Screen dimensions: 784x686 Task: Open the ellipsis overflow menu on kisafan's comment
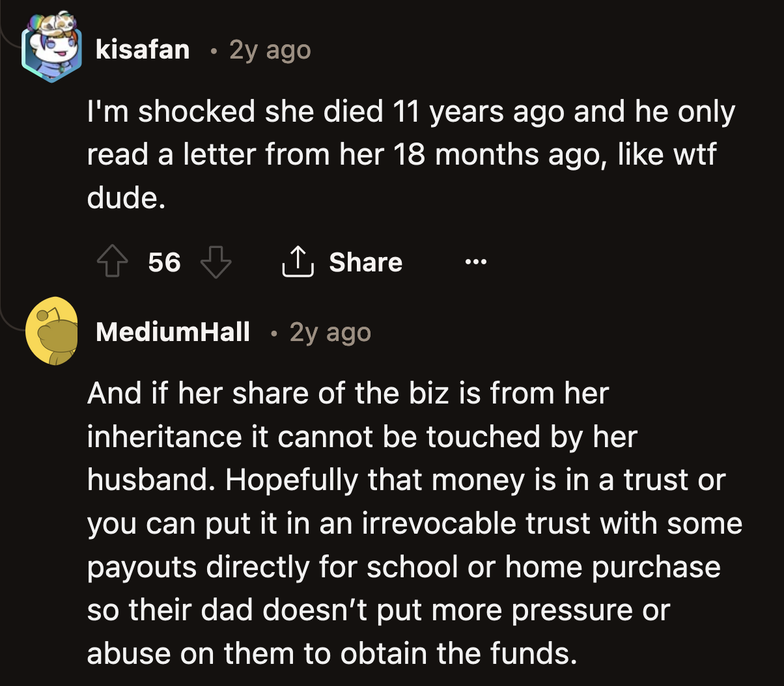(x=476, y=262)
